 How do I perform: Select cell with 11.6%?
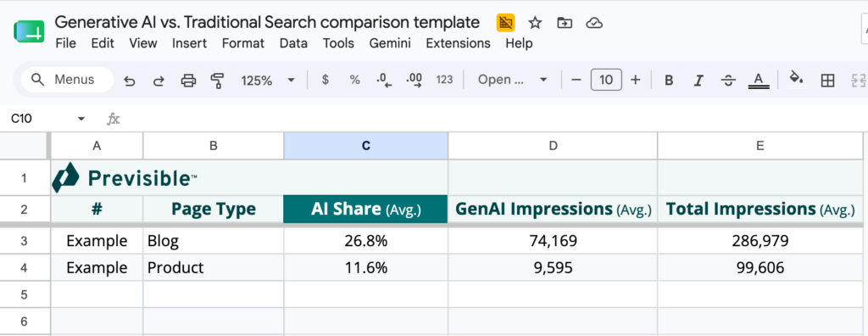pos(366,268)
